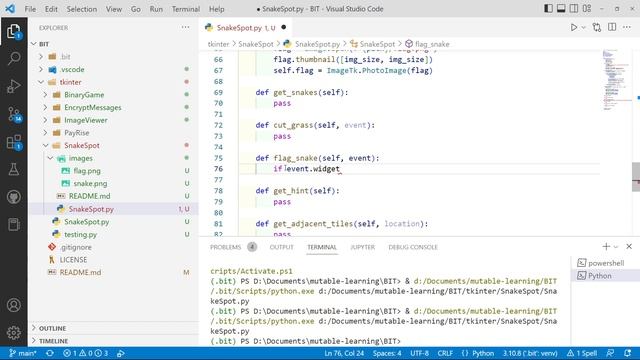Change indentation via Spaces: 4

[x=387, y=353]
